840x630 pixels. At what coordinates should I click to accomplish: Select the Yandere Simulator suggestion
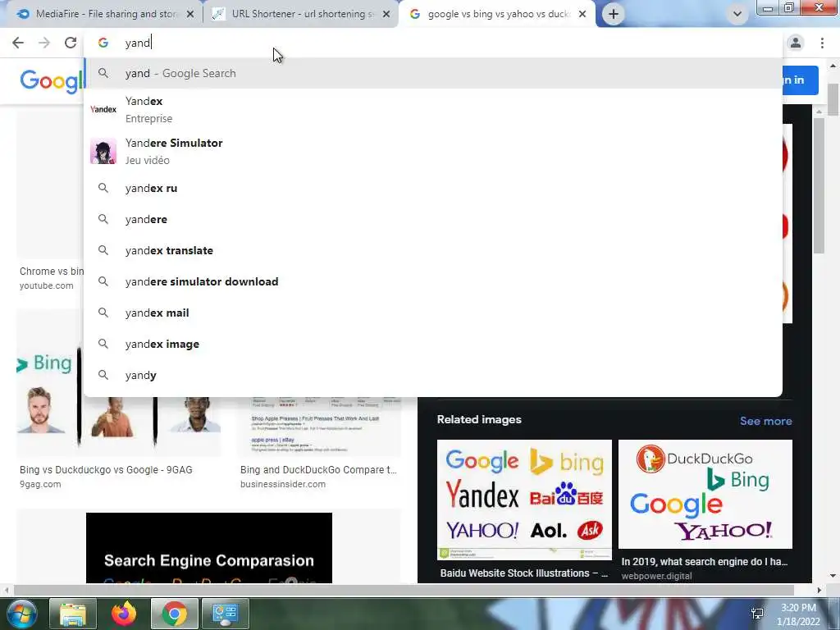click(433, 151)
